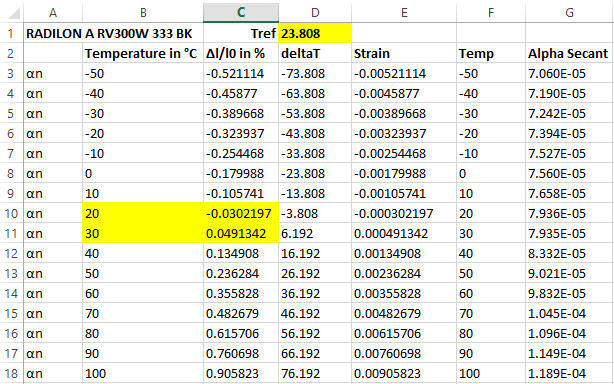Click cell with value -0.389668
The image size is (614, 384).
click(241, 113)
